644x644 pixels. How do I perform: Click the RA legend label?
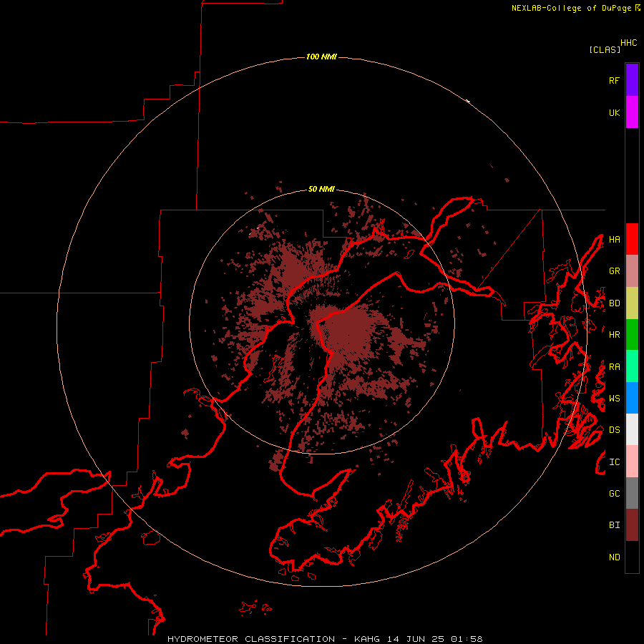click(x=614, y=367)
